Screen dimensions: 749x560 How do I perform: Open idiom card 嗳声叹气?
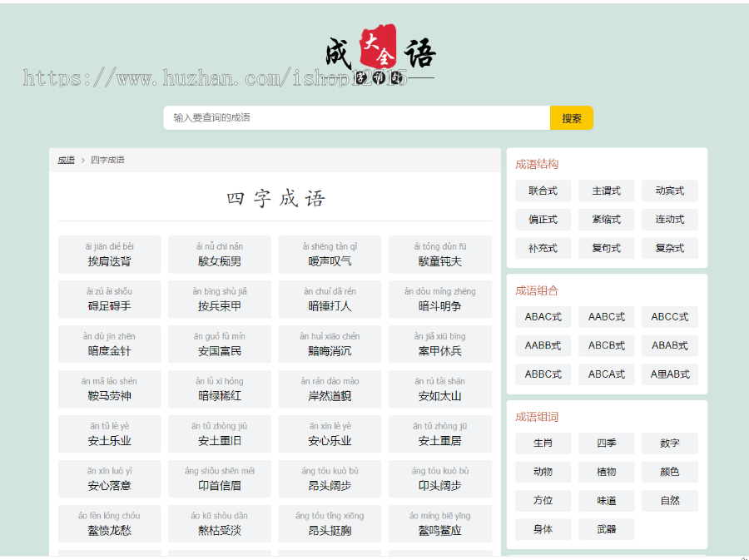[x=330, y=255]
